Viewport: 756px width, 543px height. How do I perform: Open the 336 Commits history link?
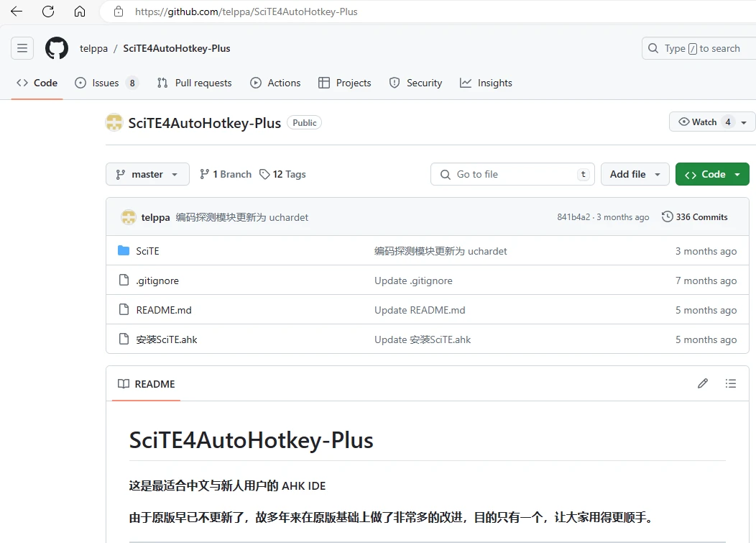pyautogui.click(x=695, y=216)
